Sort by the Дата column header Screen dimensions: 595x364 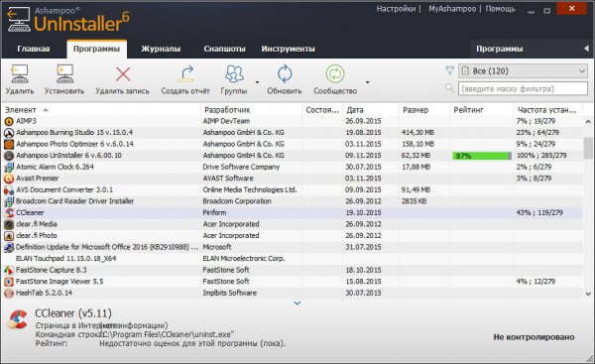[355, 110]
